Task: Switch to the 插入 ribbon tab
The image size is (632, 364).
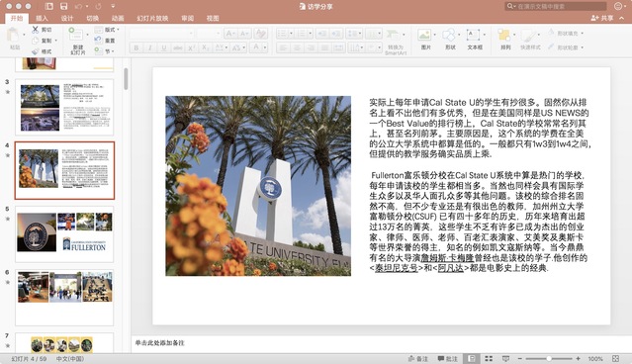Action: tap(42, 18)
